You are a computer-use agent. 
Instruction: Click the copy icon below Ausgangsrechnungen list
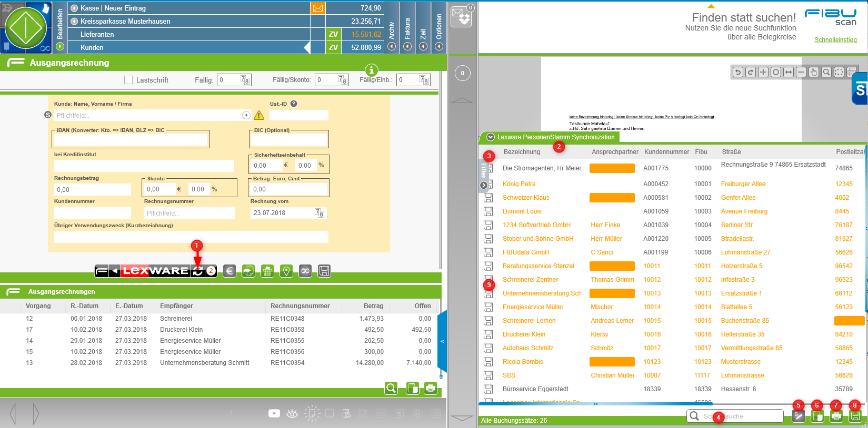click(x=413, y=388)
